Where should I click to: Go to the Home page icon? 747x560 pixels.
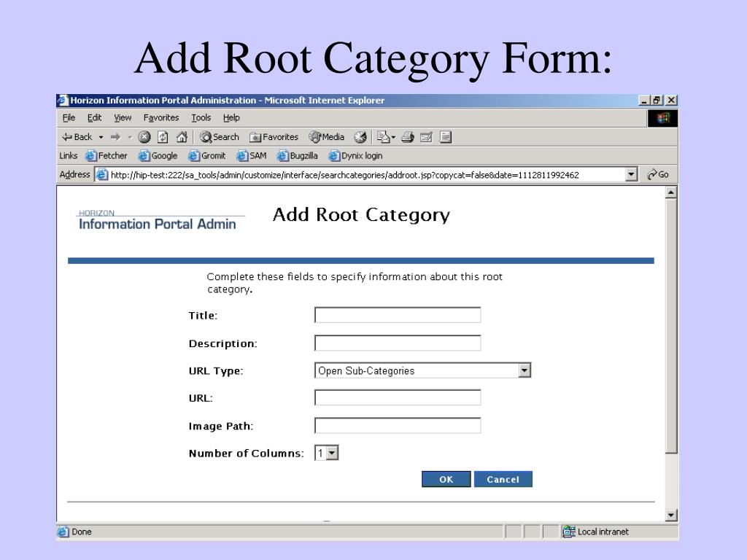tap(182, 137)
